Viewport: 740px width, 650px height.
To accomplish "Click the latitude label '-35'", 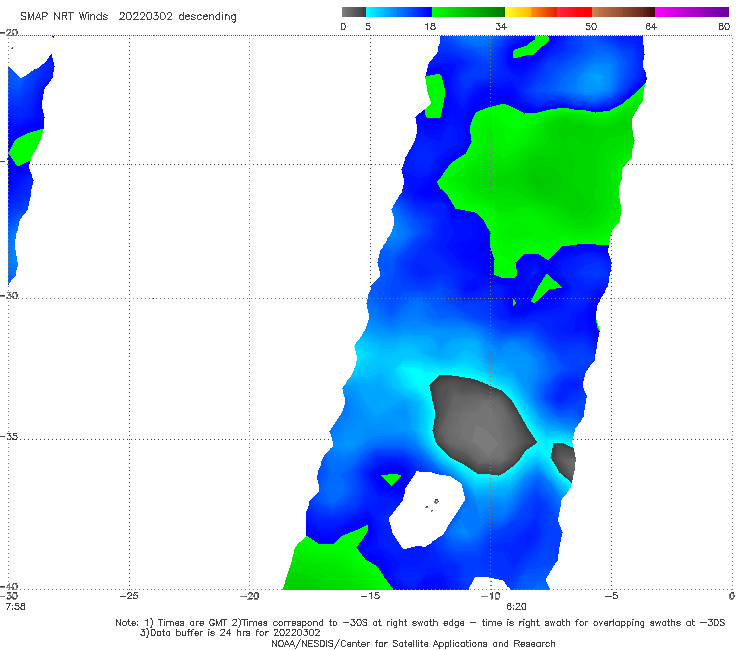I will pyautogui.click(x=9, y=437).
